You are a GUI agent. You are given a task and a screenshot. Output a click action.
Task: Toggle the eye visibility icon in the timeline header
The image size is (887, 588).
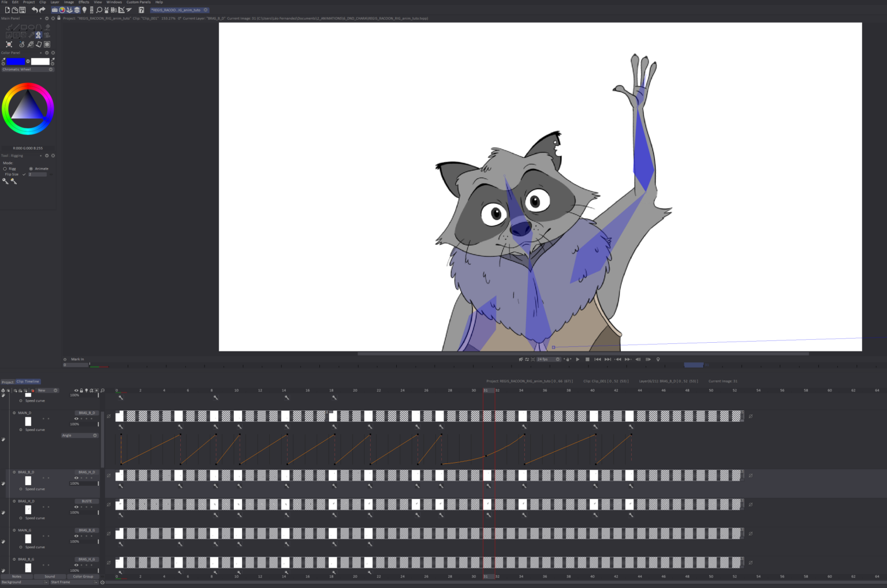[x=76, y=391]
